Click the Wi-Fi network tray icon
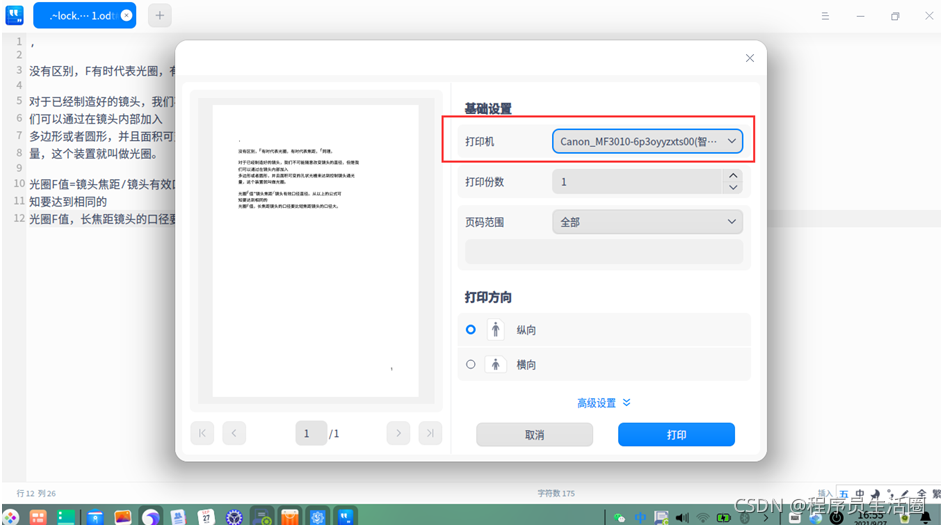This screenshot has height=525, width=941. pyautogui.click(x=703, y=517)
